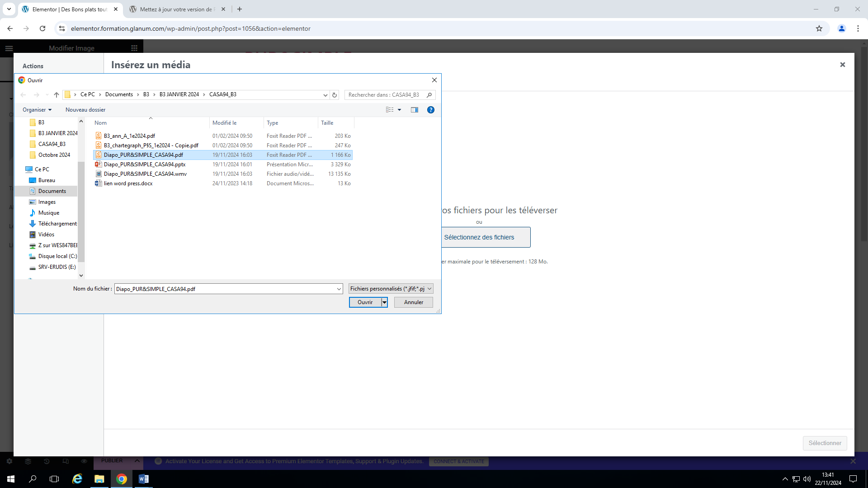Screen dimensions: 868x488
Task: Select Documents in the navigation tree
Action: point(52,191)
